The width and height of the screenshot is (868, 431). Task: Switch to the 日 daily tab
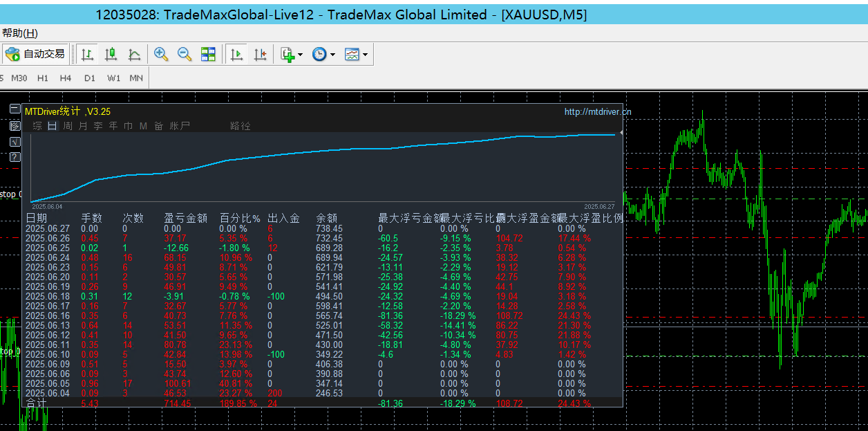pos(53,126)
